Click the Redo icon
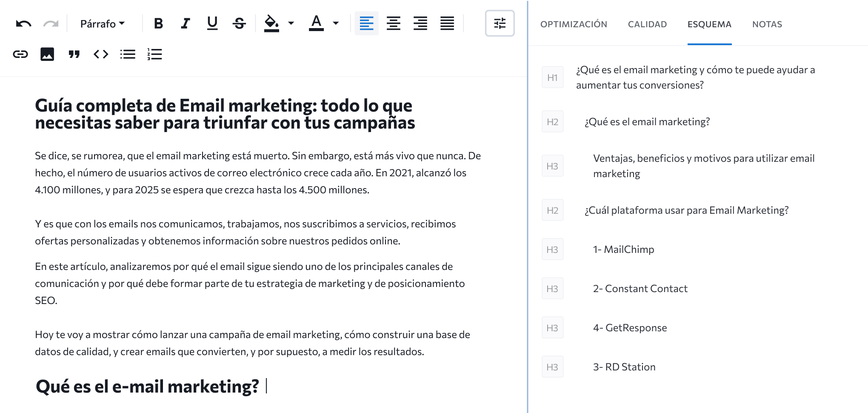 click(x=51, y=24)
